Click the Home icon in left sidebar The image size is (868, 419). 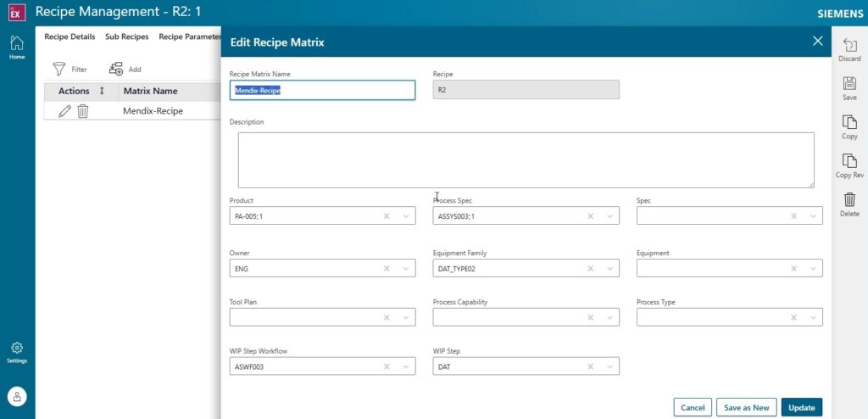pyautogui.click(x=17, y=44)
